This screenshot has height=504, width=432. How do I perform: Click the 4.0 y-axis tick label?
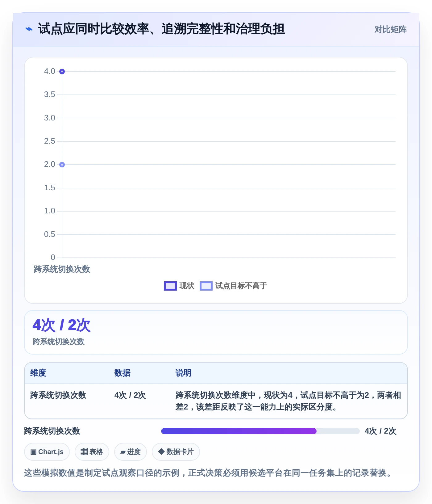49,71
